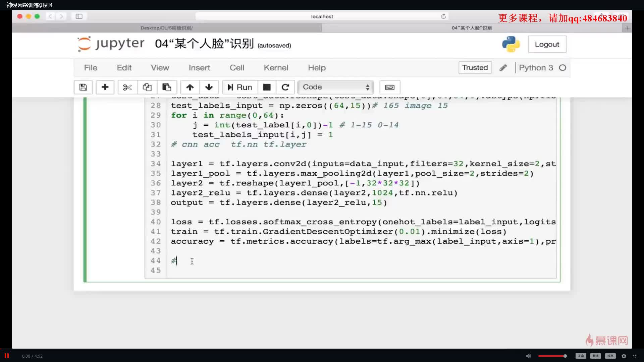Screen dimensions: 644x362
Task: Click the Logout button
Action: (547, 44)
